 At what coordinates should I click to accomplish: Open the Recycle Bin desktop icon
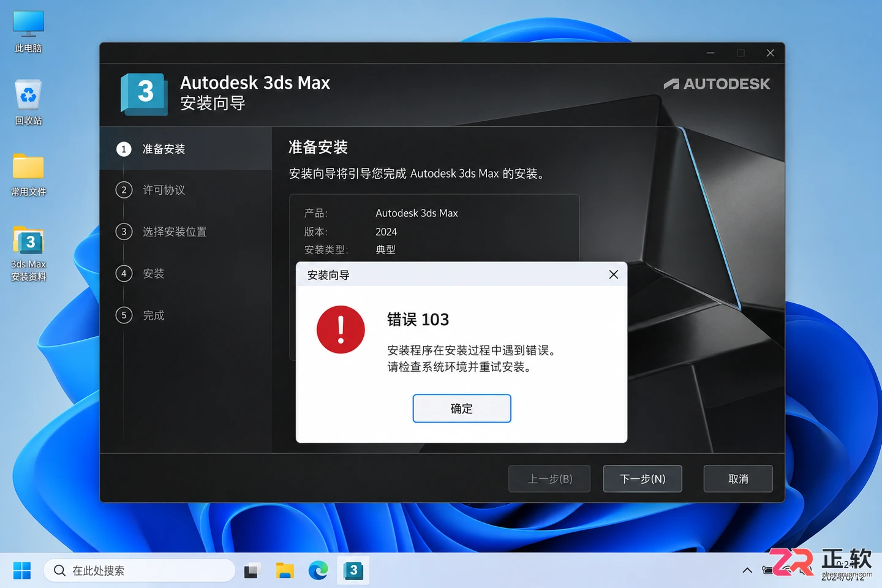(x=28, y=102)
